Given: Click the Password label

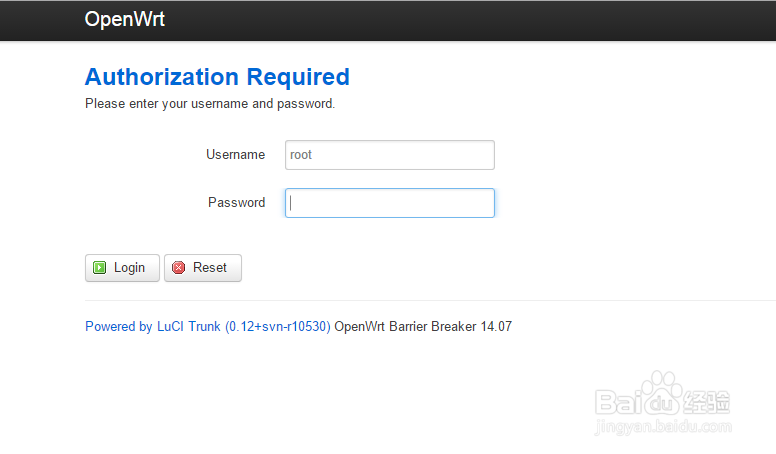Looking at the screenshot, I should coord(237,203).
